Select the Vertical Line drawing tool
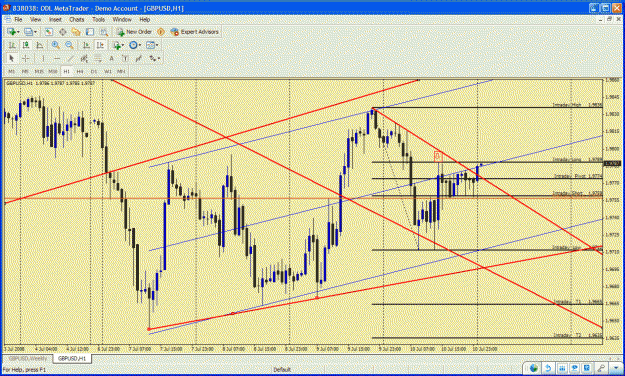 tap(43, 59)
